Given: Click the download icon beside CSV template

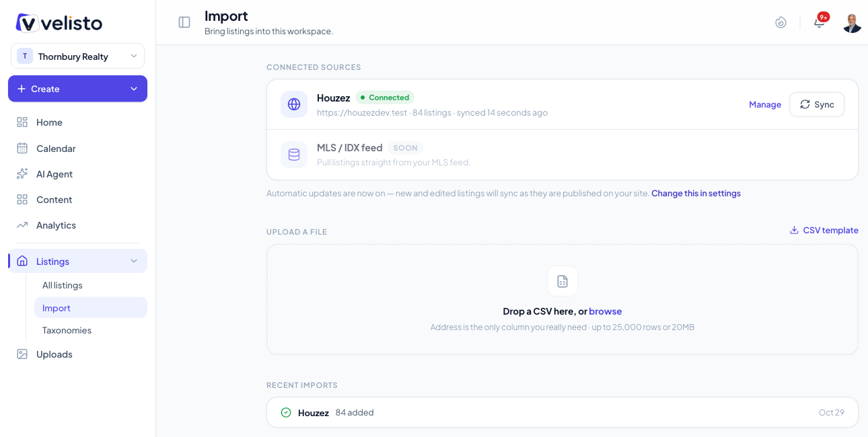Looking at the screenshot, I should pos(794,230).
